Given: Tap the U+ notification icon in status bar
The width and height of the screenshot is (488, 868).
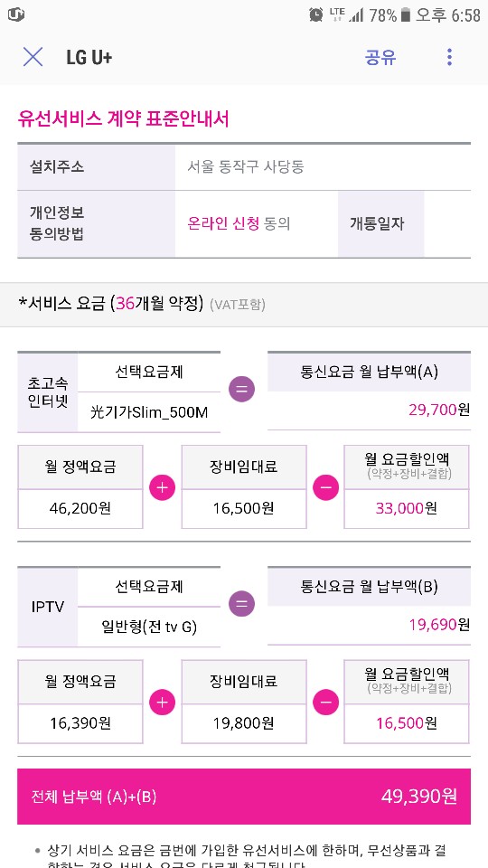Looking at the screenshot, I should [15, 15].
